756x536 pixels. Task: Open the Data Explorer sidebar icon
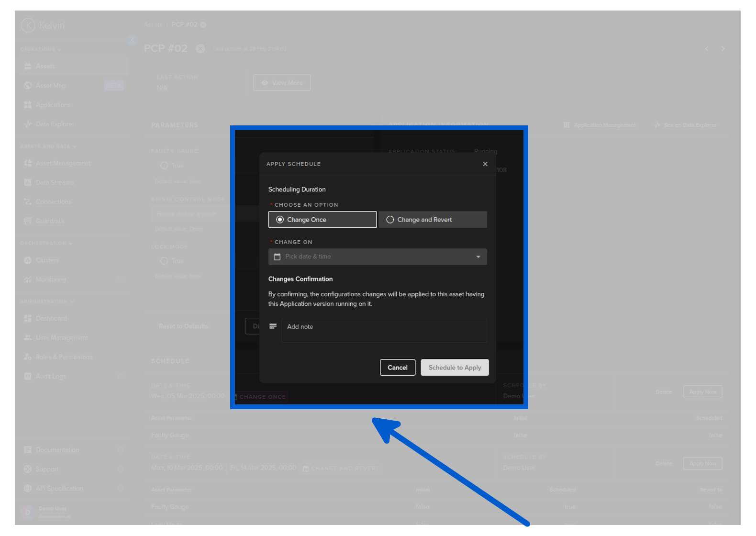(28, 124)
